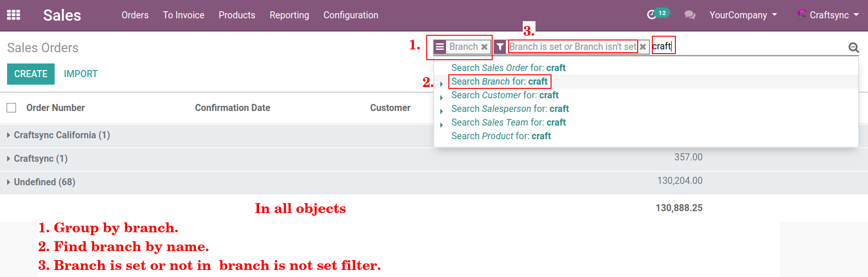Remove the Branch group-by facet
The width and height of the screenshot is (868, 277).
tap(484, 47)
